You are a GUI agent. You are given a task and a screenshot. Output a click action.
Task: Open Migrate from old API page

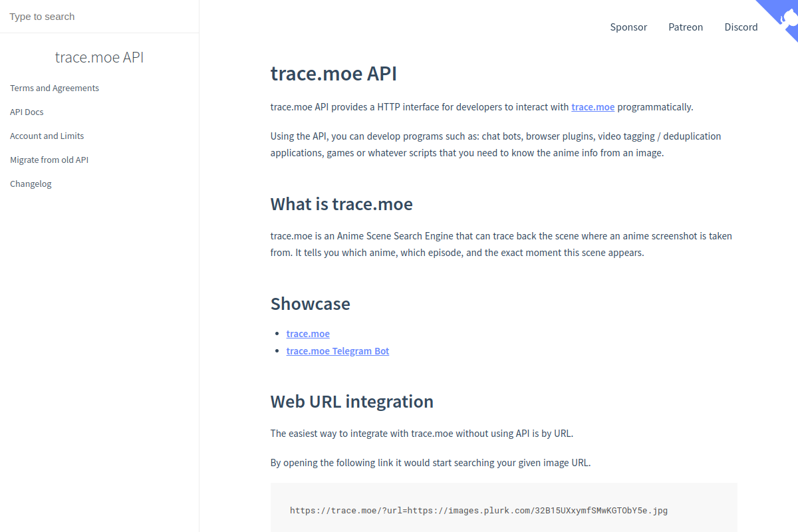(49, 160)
